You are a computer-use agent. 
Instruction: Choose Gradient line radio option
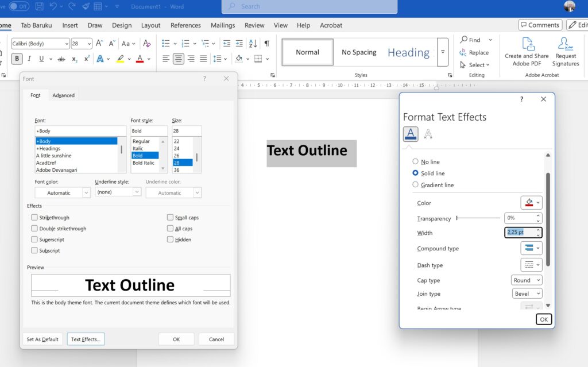click(x=415, y=184)
